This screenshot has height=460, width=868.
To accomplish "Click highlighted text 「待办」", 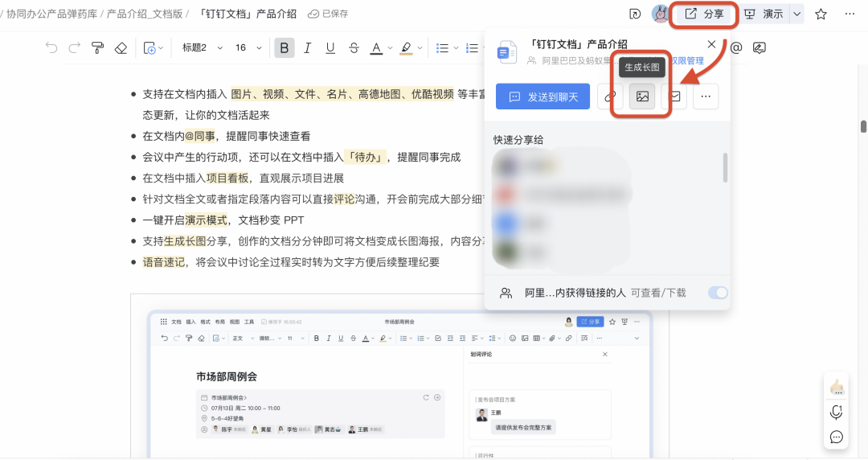I will click(366, 157).
